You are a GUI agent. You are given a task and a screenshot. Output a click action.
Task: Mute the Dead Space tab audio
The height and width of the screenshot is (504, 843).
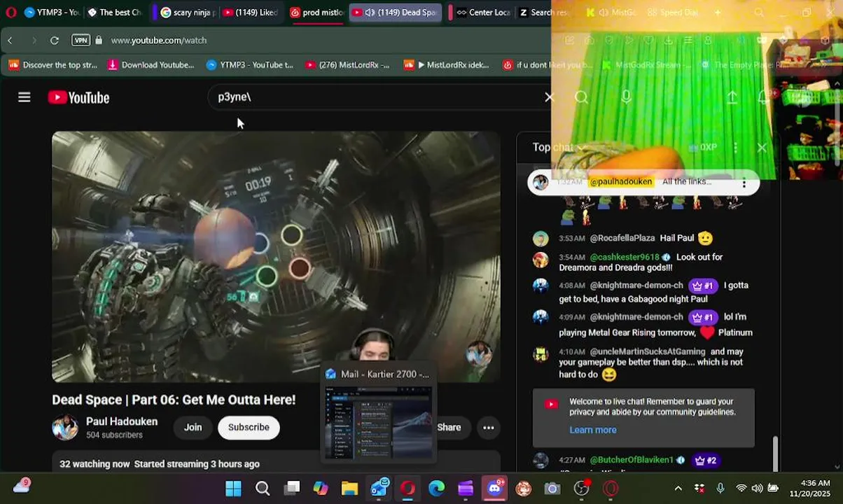click(x=370, y=13)
